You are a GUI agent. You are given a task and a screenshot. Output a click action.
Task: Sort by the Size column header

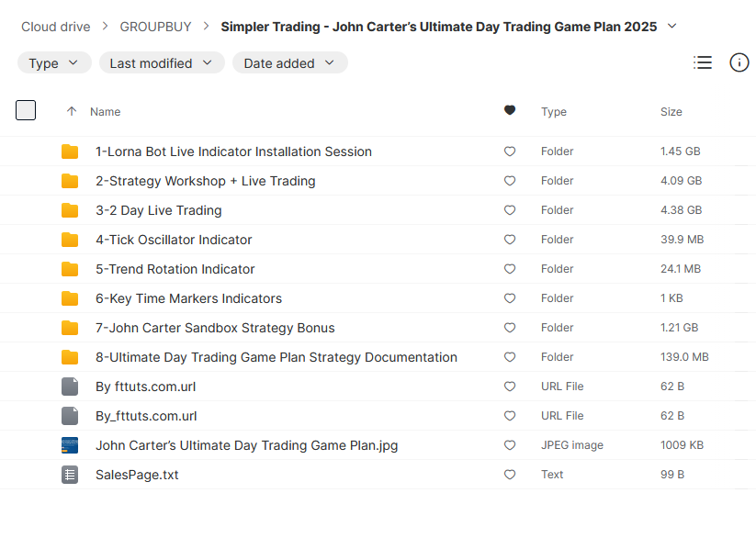pyautogui.click(x=671, y=112)
